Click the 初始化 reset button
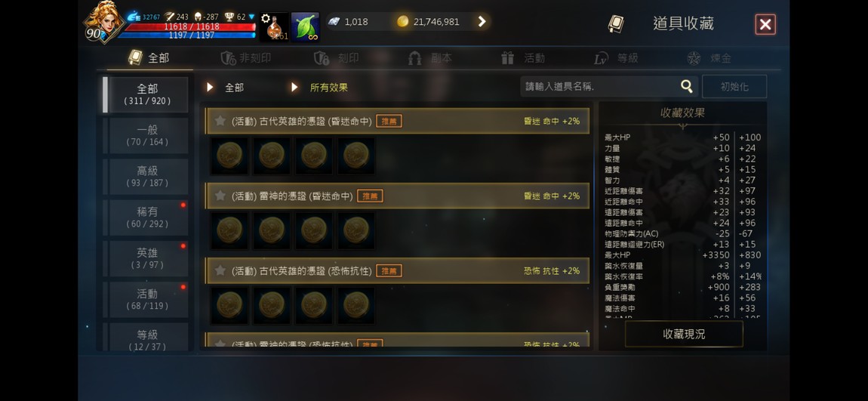868x401 pixels. tap(734, 87)
